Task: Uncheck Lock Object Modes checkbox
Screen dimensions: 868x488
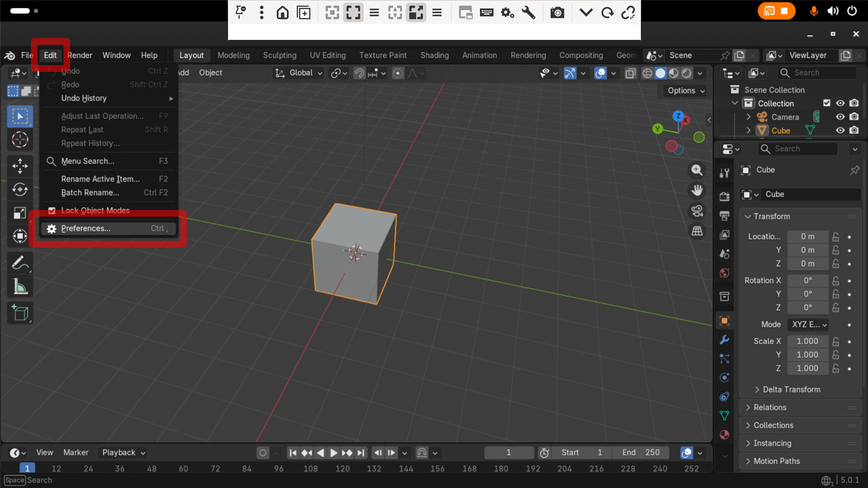Action: [x=52, y=211]
